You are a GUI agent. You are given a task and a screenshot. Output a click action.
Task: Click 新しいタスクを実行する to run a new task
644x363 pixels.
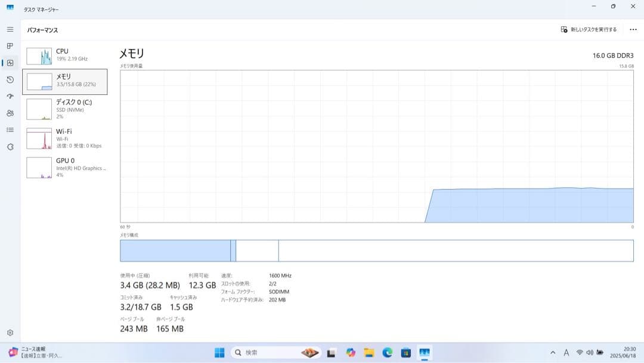[590, 29]
